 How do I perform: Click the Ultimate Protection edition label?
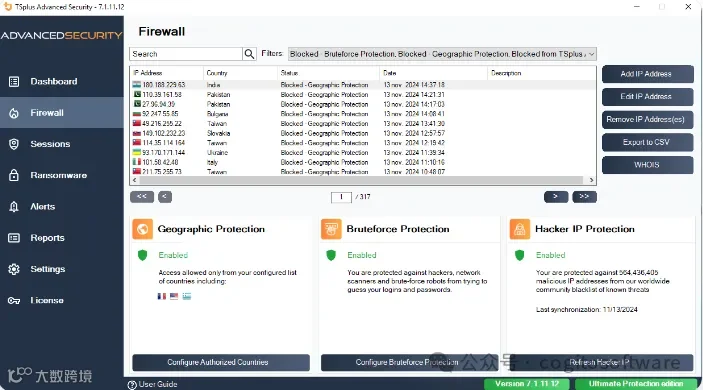click(x=636, y=384)
